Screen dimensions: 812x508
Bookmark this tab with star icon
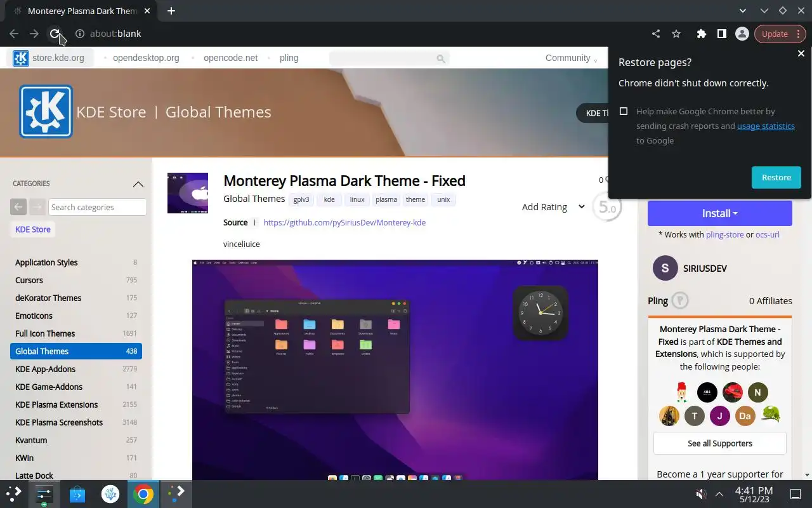click(x=676, y=34)
